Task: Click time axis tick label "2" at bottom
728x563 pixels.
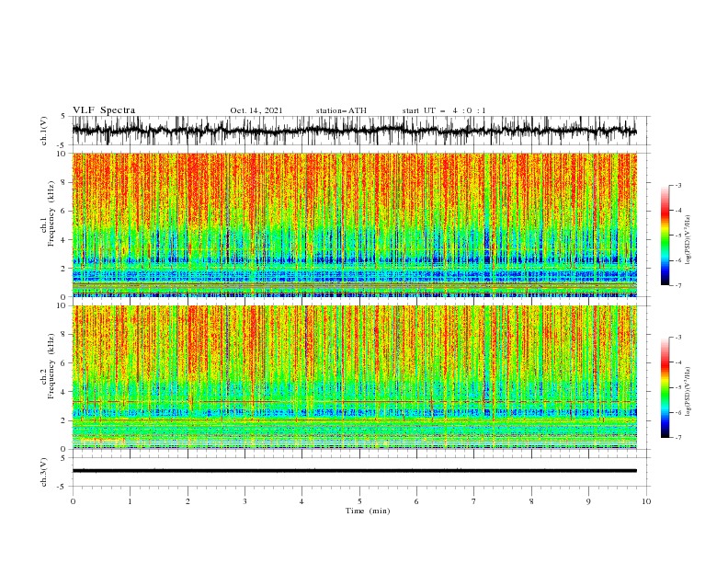Action: pyautogui.click(x=188, y=501)
